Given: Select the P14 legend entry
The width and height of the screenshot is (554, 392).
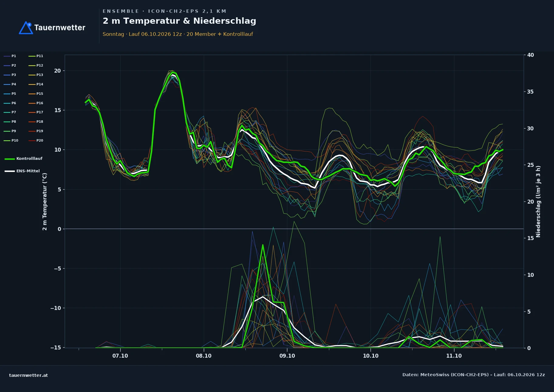Looking at the screenshot, I should point(36,84).
